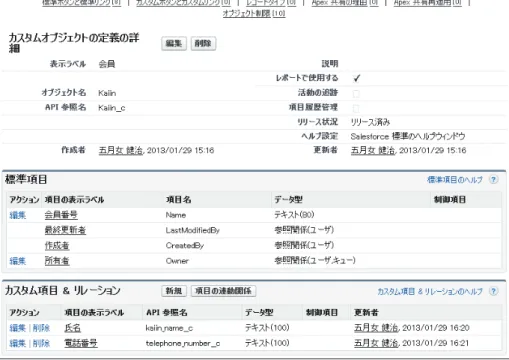Open 五月女 健治 link in the 氏名 row
The width and height of the screenshot is (509, 360).
tap(376, 328)
